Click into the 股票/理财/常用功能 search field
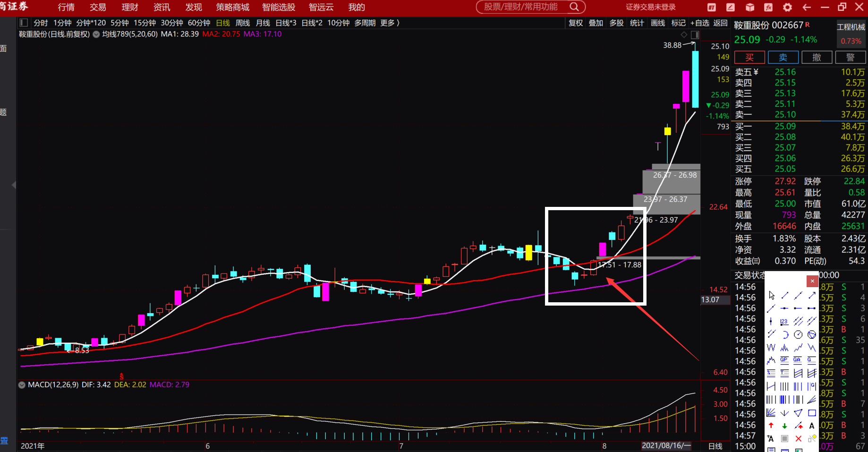This screenshot has width=868, height=452. pyautogui.click(x=520, y=7)
